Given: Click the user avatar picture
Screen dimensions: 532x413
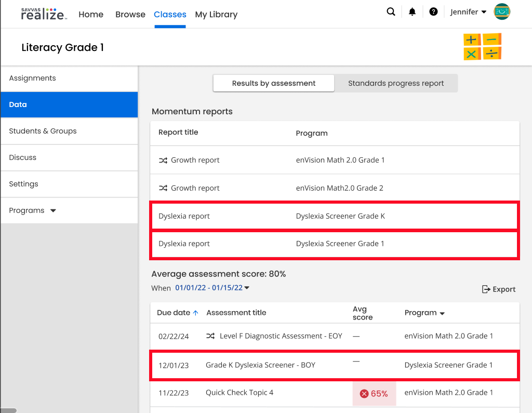Looking at the screenshot, I should pos(502,12).
